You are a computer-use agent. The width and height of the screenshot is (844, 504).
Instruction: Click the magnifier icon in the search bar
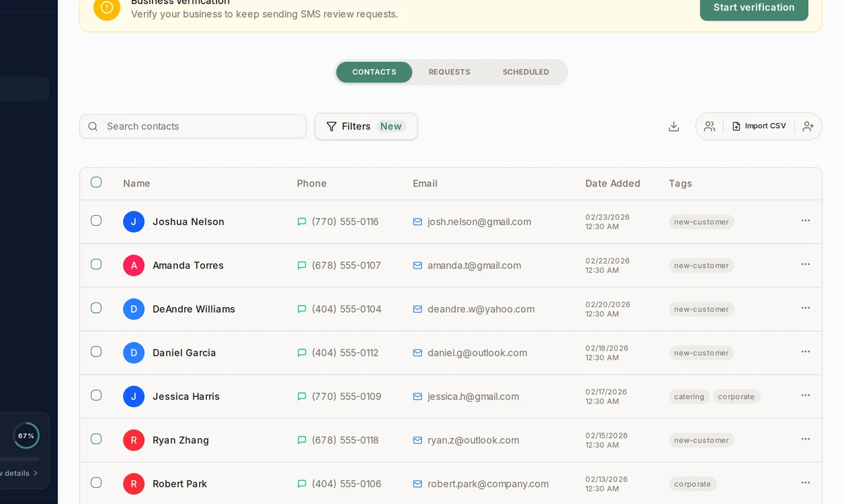click(x=93, y=126)
